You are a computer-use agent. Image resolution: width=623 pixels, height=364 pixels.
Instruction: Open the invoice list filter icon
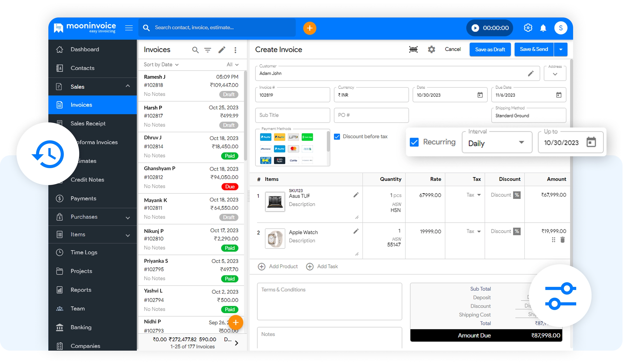208,50
